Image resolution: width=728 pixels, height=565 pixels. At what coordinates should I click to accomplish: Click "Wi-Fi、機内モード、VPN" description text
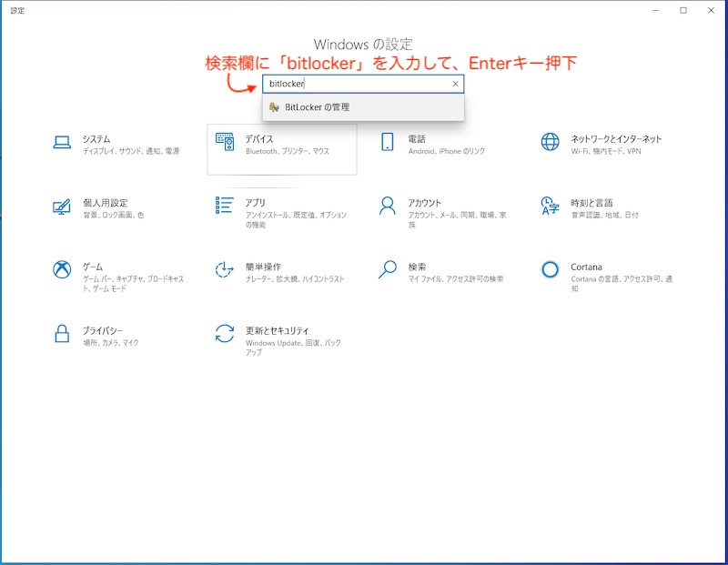(606, 151)
